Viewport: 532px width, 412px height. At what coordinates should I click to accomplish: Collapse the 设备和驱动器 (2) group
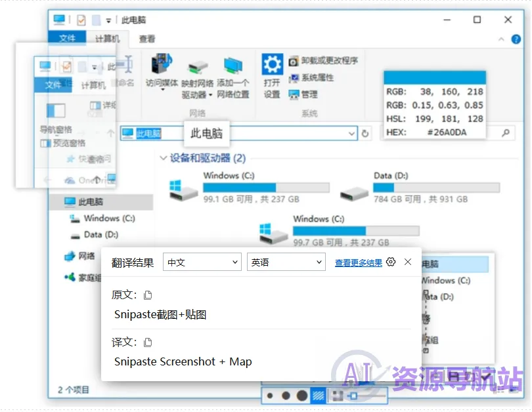click(163, 158)
